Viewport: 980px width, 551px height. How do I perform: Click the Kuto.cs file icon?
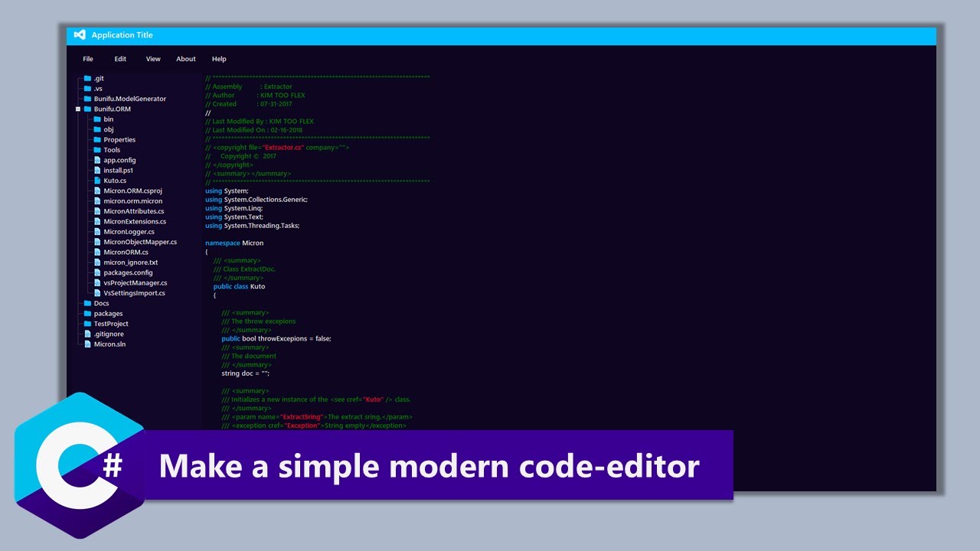[97, 181]
